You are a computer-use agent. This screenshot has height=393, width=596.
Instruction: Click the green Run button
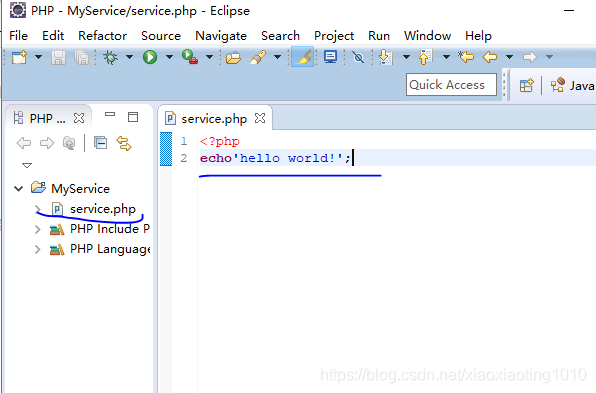[x=150, y=57]
